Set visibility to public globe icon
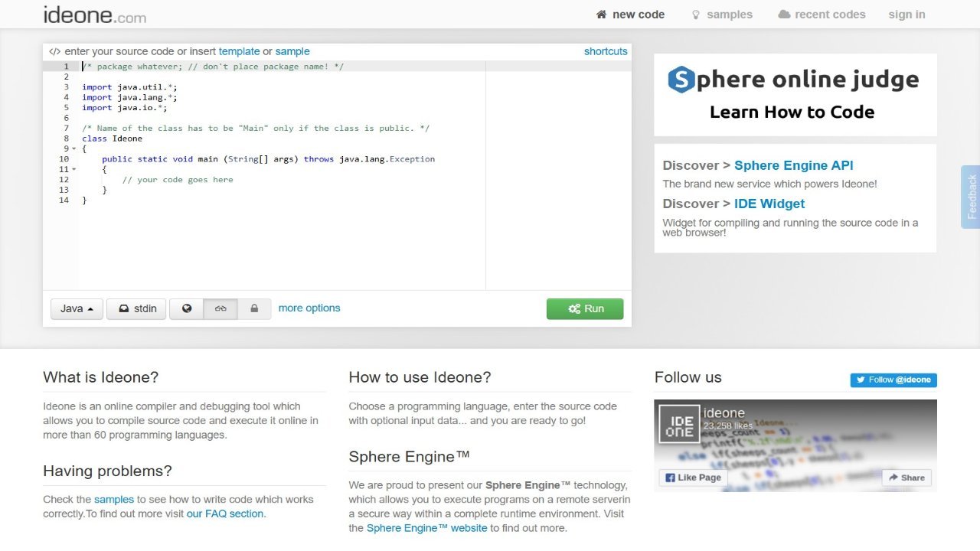Screen dimensions: 980x551 187,308
